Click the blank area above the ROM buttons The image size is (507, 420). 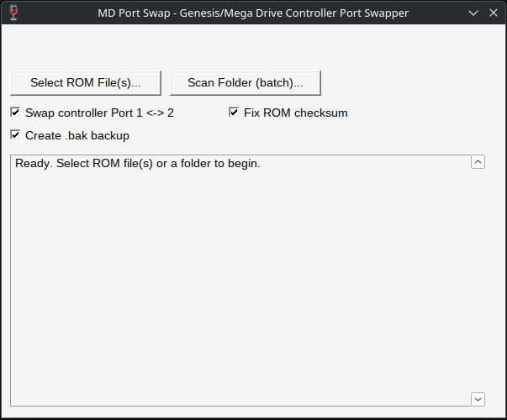pos(254,48)
